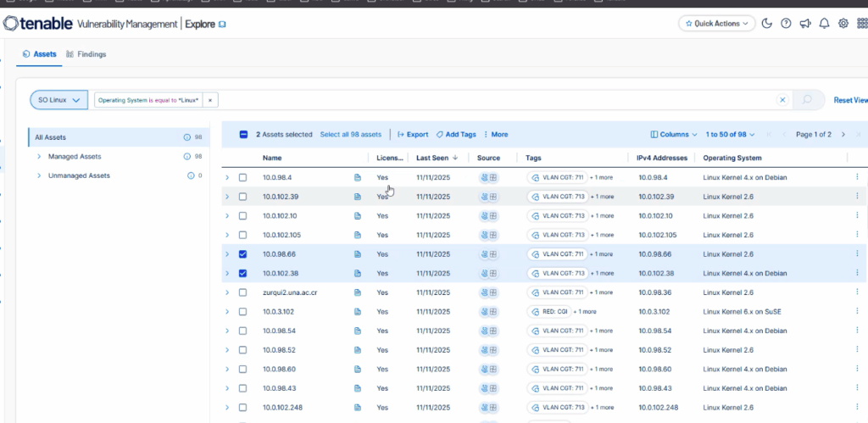Switch to dark mode with moon icon

pos(768,24)
